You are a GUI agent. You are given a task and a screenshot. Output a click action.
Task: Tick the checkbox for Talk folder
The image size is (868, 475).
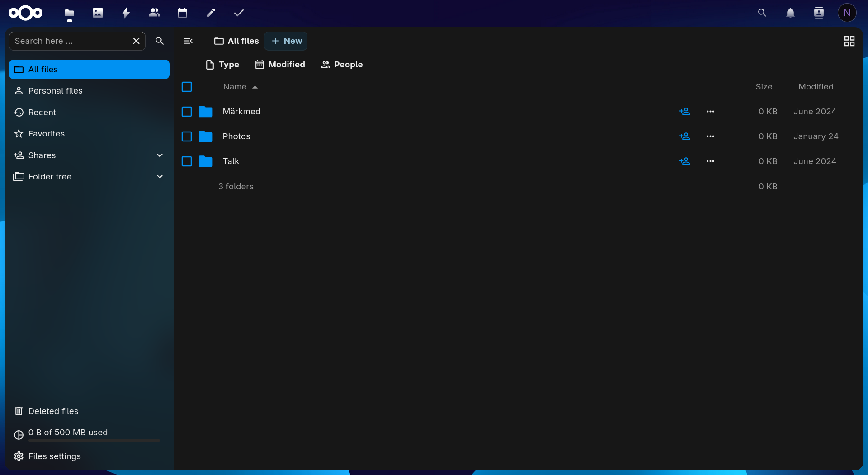pos(187,161)
